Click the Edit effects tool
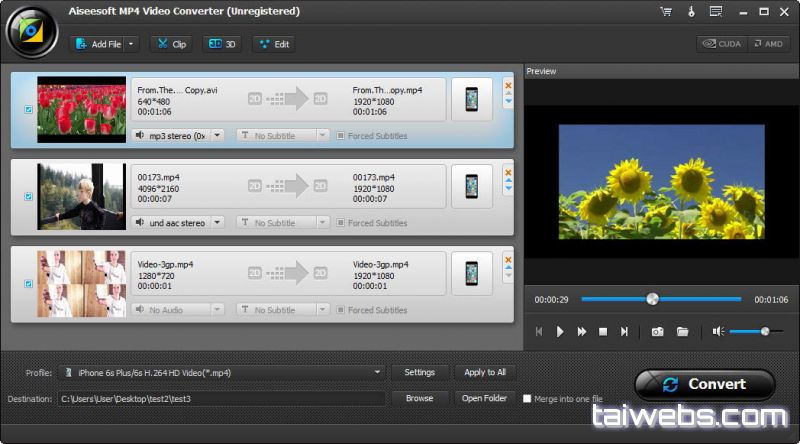The height and width of the screenshot is (444, 800). coord(273,44)
